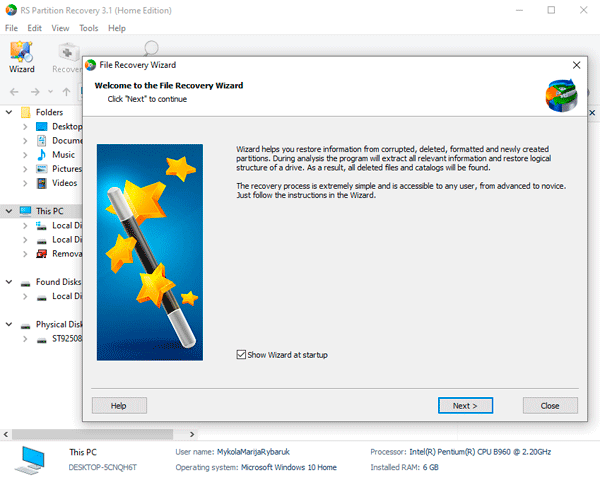The image size is (600, 480).
Task: Click the File Recovery Wizard title icon
Action: point(91,65)
